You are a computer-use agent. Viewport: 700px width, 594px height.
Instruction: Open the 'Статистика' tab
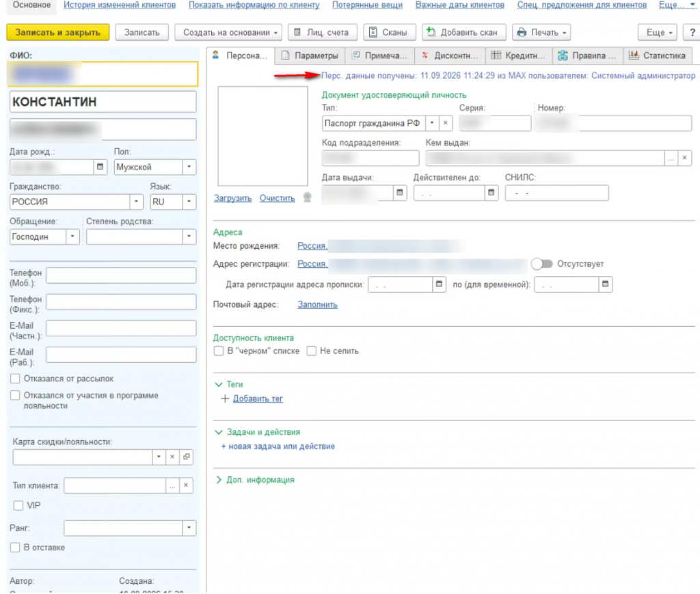(x=658, y=56)
